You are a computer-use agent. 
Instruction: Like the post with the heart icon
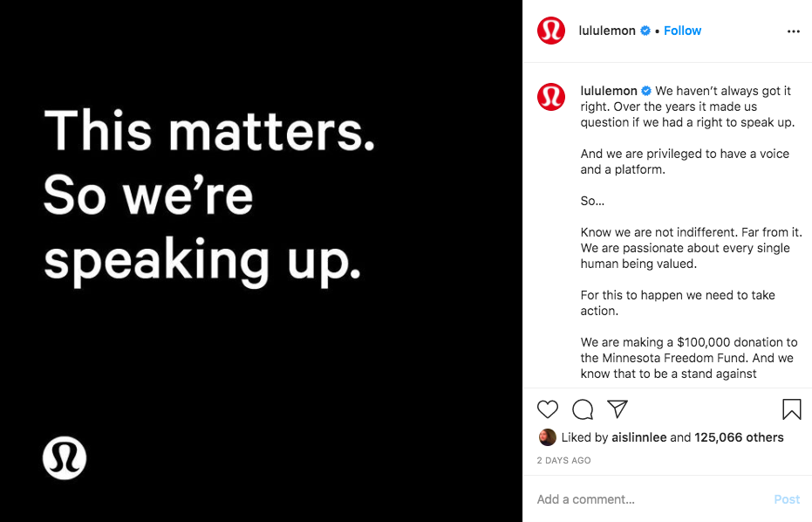click(x=548, y=409)
